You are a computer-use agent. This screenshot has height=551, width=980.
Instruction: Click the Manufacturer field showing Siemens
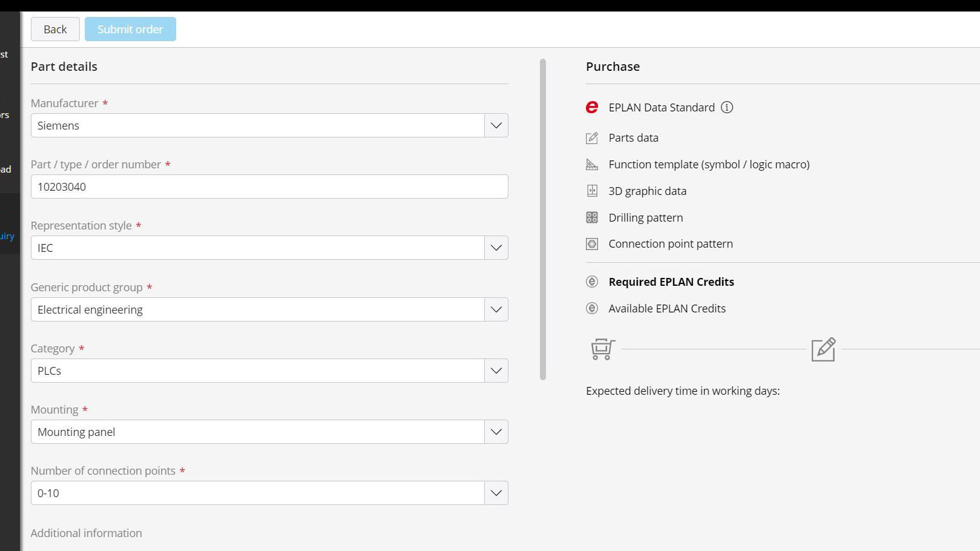(x=258, y=125)
